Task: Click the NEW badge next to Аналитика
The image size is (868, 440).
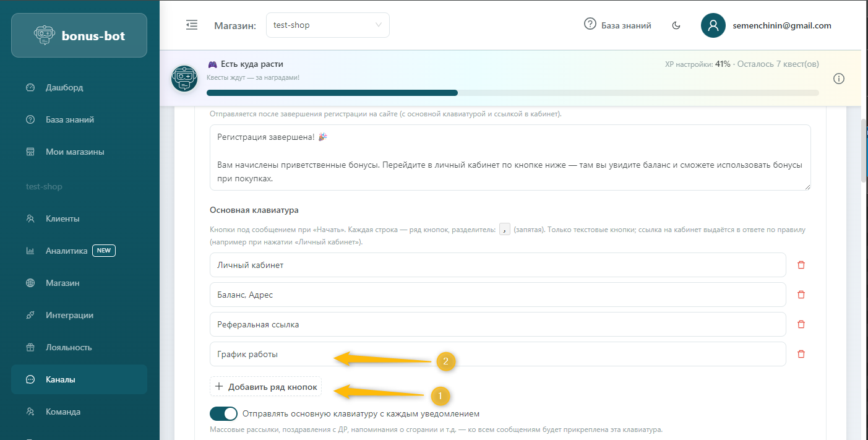Action: (x=104, y=251)
